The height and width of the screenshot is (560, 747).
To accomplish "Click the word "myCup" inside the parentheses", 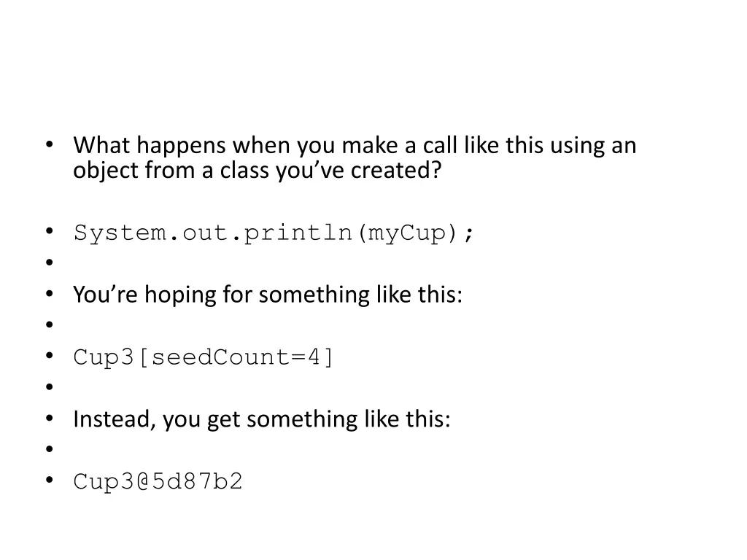I will coord(407,233).
